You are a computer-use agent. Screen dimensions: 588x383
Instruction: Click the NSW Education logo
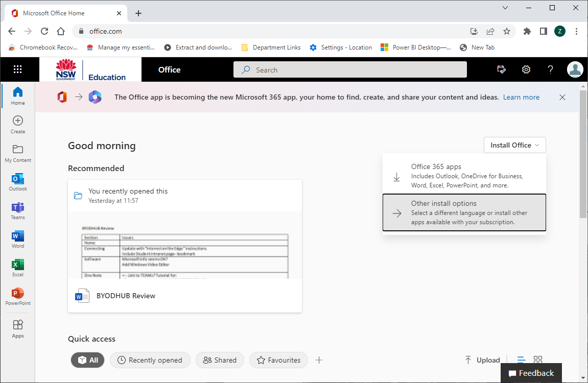[90, 69]
